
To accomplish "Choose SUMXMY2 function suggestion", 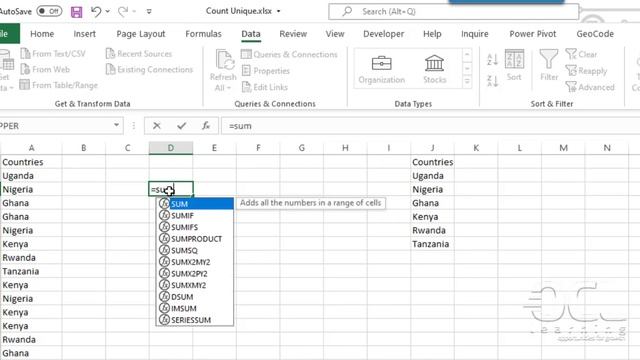I will pos(195,285).
